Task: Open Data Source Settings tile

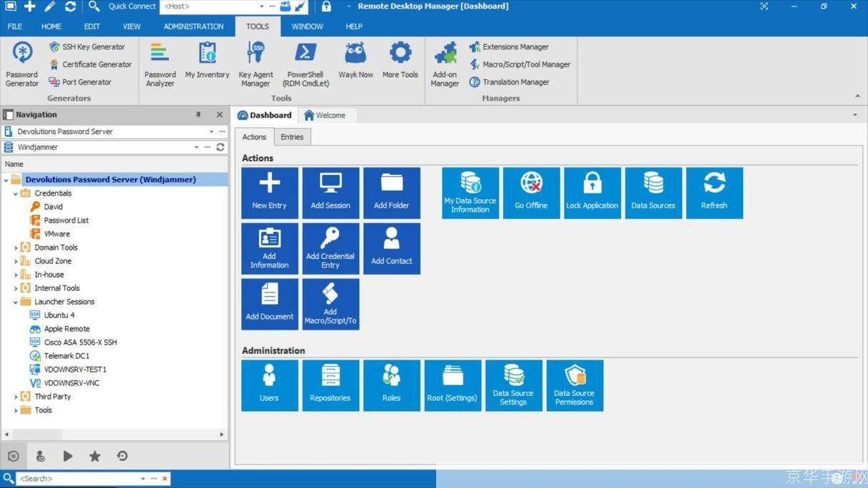Action: [x=513, y=385]
